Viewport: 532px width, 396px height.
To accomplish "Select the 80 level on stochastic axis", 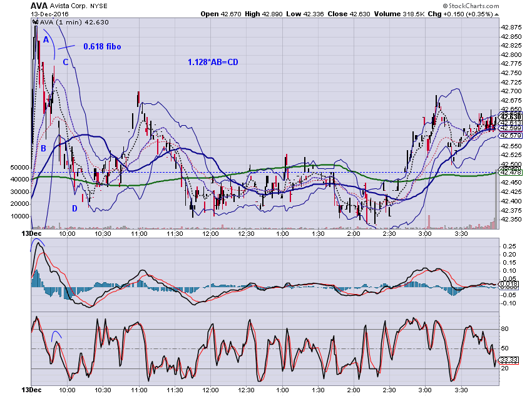I will 505,329.
